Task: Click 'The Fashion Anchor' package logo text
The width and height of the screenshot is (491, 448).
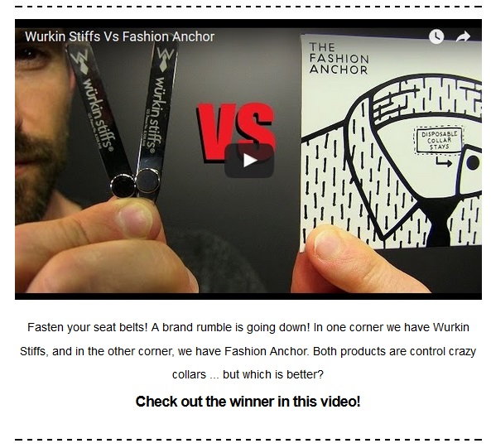Action: [339, 58]
